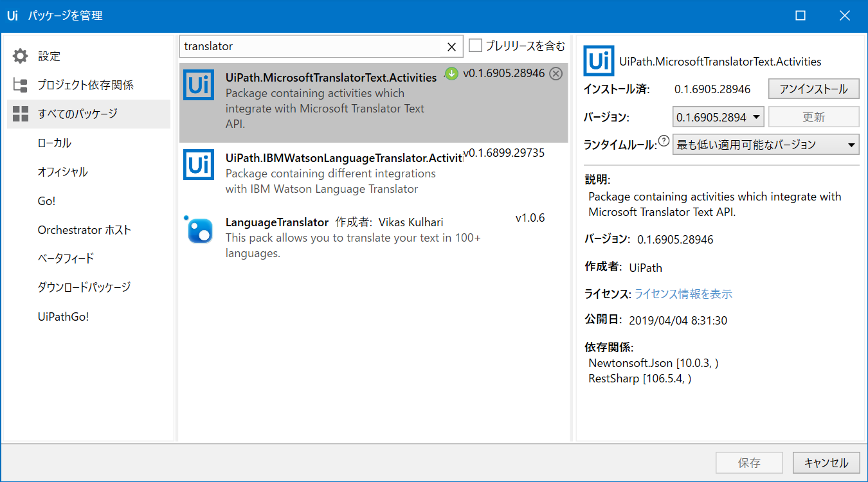This screenshot has height=482, width=868.
Task: Click the runtime rule help question mark
Action: click(x=664, y=141)
